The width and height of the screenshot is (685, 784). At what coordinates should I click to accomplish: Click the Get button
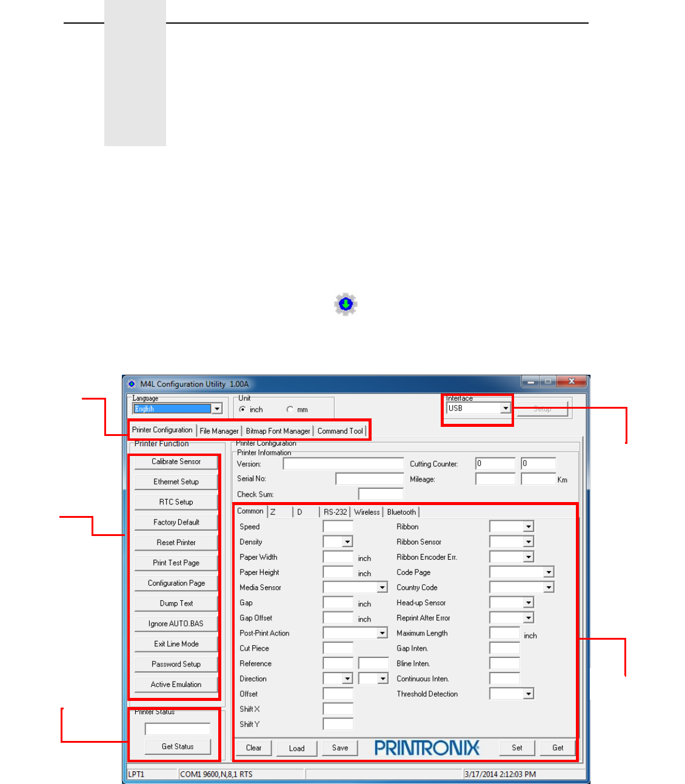pyautogui.click(x=558, y=748)
